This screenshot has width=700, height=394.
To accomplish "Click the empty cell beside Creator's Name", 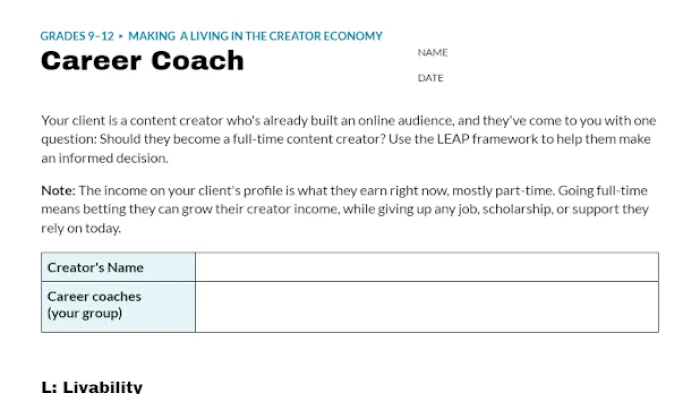I will (x=427, y=267).
